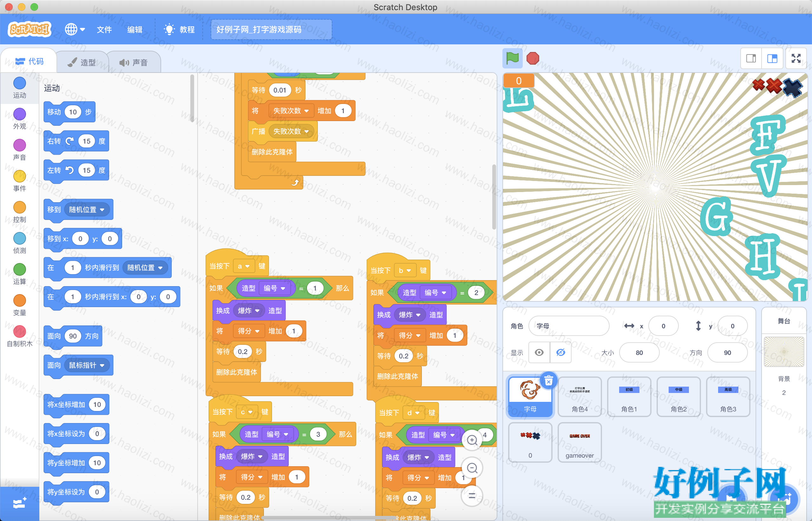Click the 大小 size field showing 80
Screen dimensions: 812x521
click(x=639, y=352)
